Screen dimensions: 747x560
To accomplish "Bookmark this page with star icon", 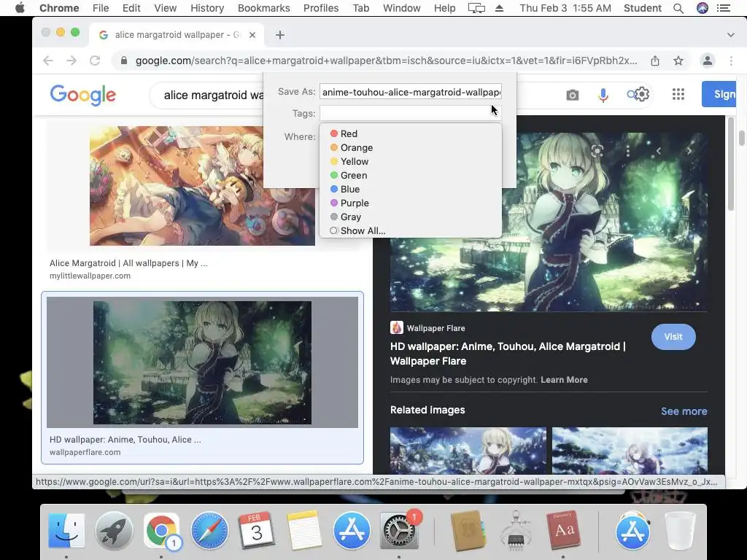I will click(678, 61).
